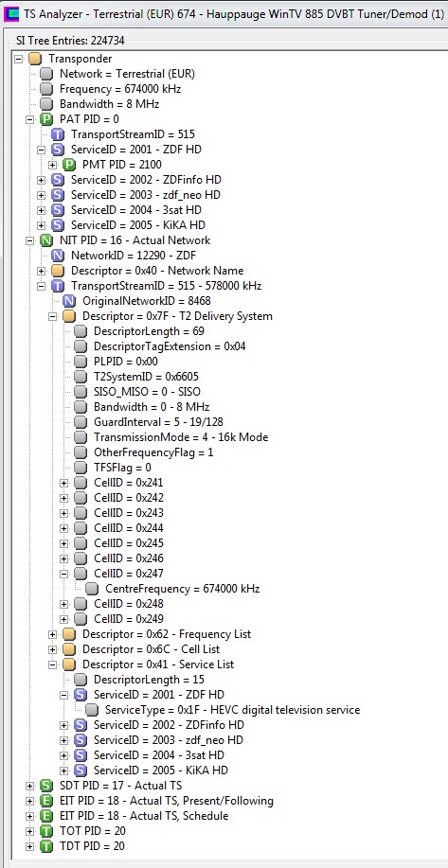Select 'CellID = 0x244' row
The image size is (448, 868).
129,528
